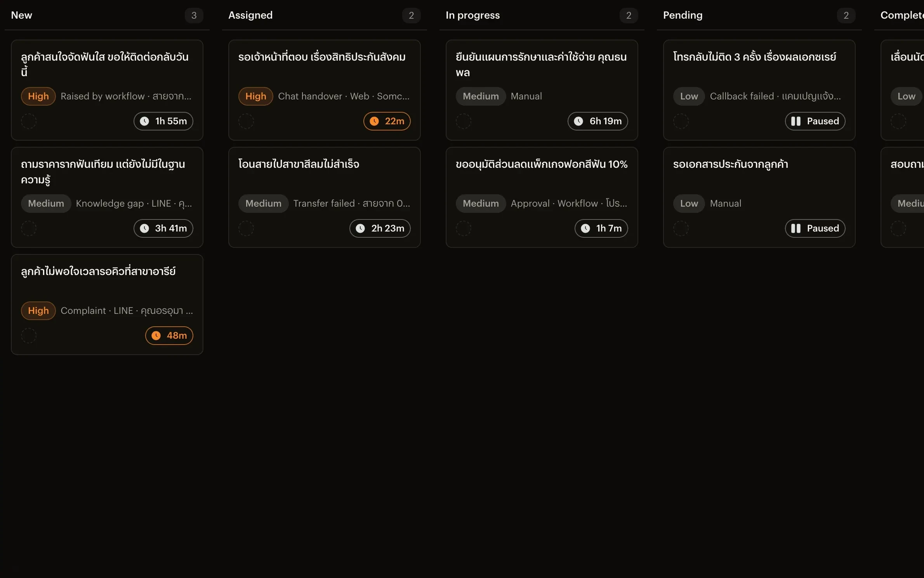Click the assignee circle on the 2h 23m card

246,228
